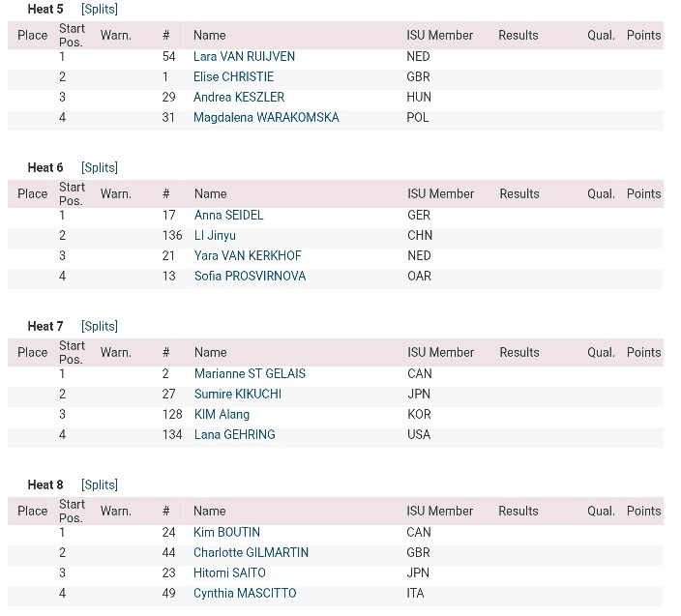The width and height of the screenshot is (681, 616).
Task: Click Kim BOUTIN name link
Action: point(226,532)
